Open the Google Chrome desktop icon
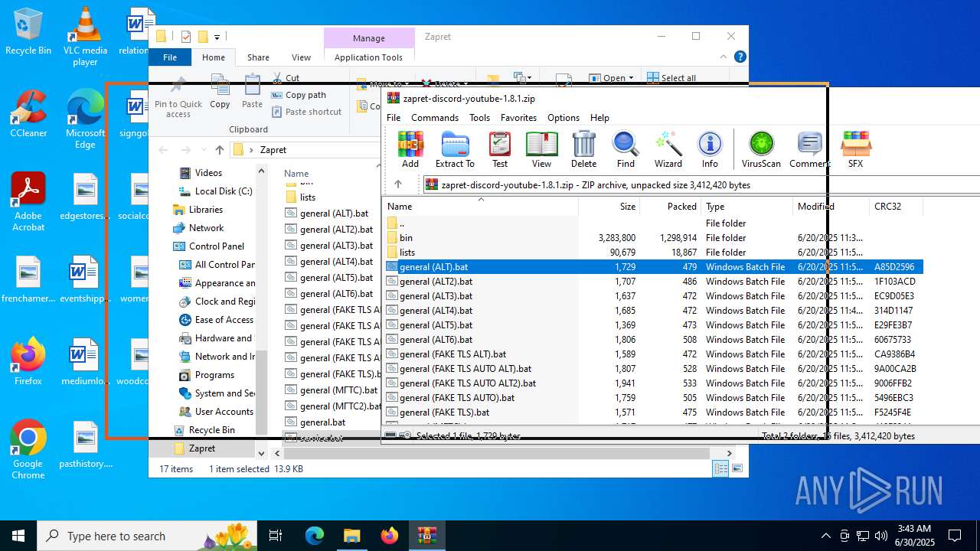980x551 pixels. (28, 450)
